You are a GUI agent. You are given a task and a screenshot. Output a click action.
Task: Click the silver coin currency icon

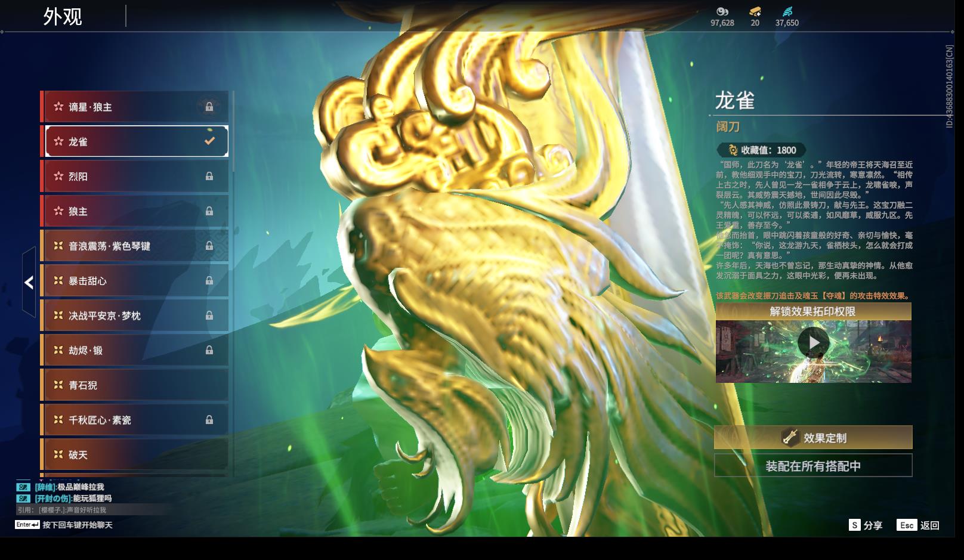pos(722,11)
